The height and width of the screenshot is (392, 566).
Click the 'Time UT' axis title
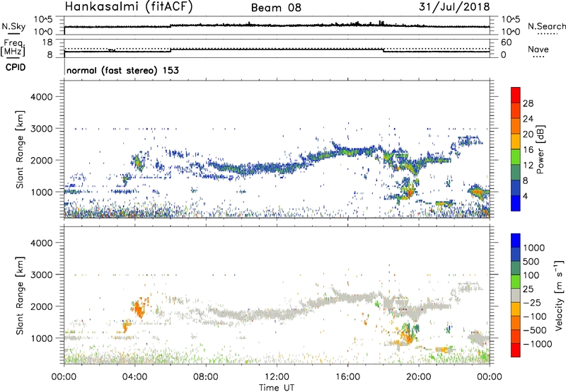point(277,388)
